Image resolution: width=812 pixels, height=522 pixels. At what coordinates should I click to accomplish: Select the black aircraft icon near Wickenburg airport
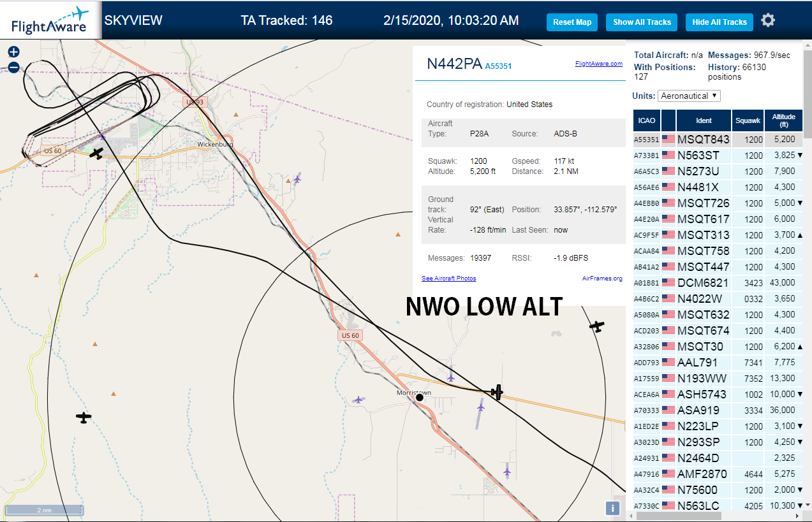[96, 153]
